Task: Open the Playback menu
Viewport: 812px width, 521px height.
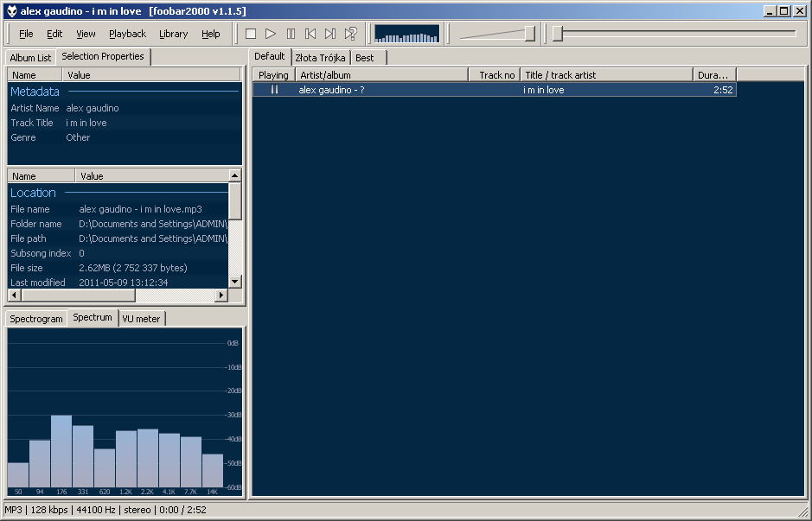Action: (127, 34)
